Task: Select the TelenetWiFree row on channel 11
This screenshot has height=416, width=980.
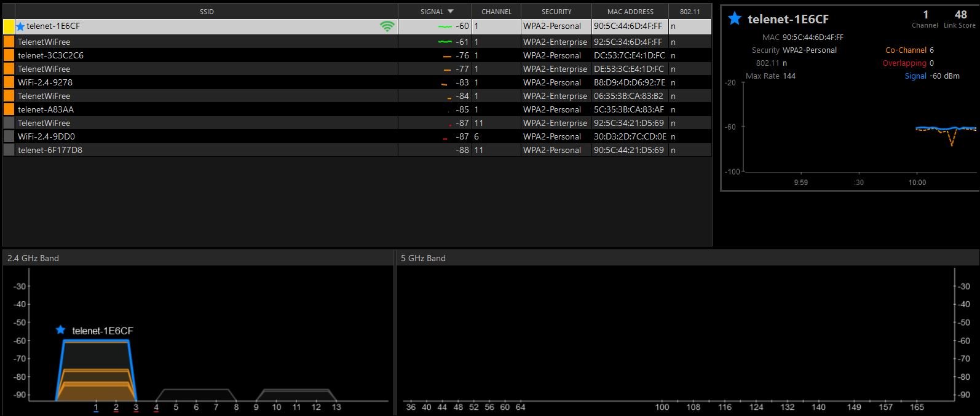Action: point(357,123)
